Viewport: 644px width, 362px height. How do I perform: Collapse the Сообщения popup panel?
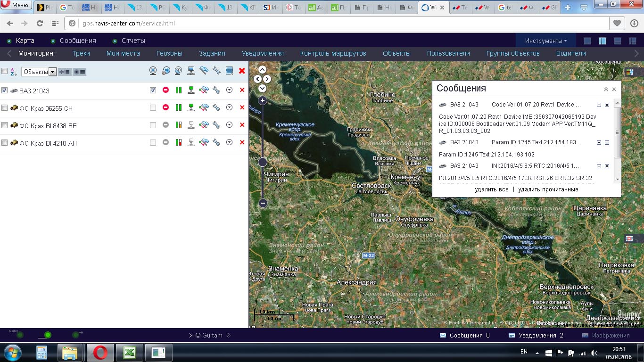(x=606, y=89)
